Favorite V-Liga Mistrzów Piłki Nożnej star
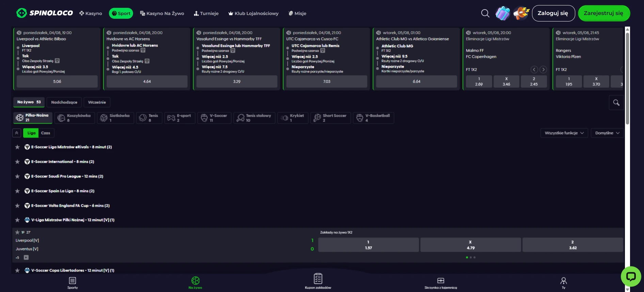The width and height of the screenshot is (644, 292). point(17,220)
